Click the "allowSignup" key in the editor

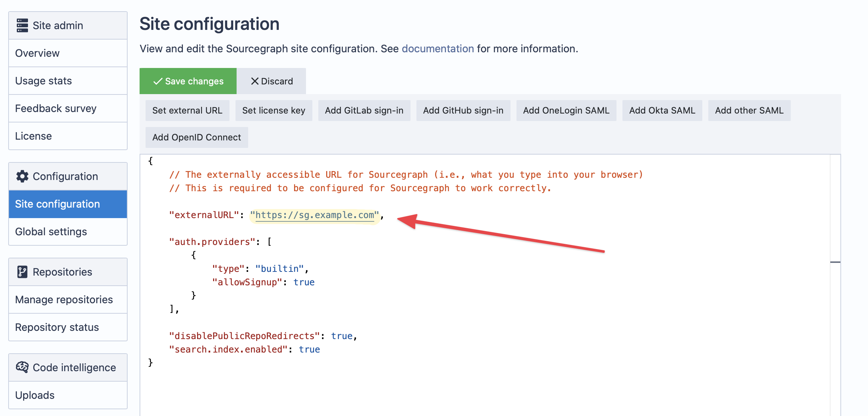[x=247, y=282]
